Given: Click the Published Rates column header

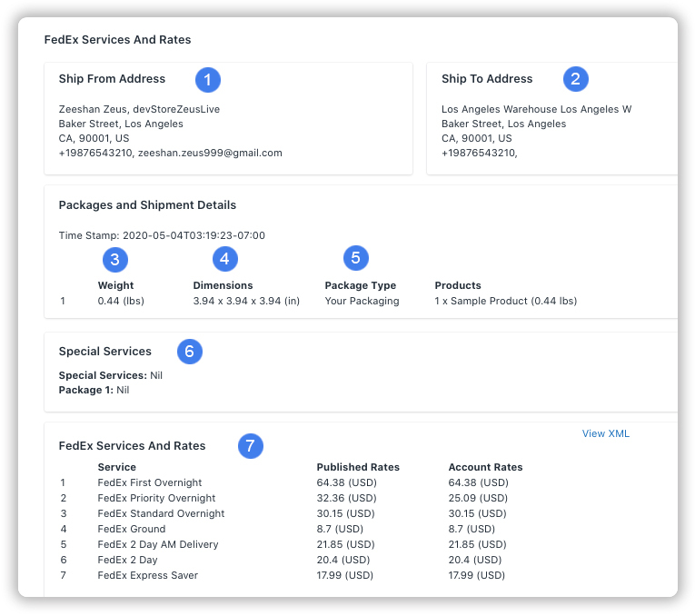Looking at the screenshot, I should 358,467.
